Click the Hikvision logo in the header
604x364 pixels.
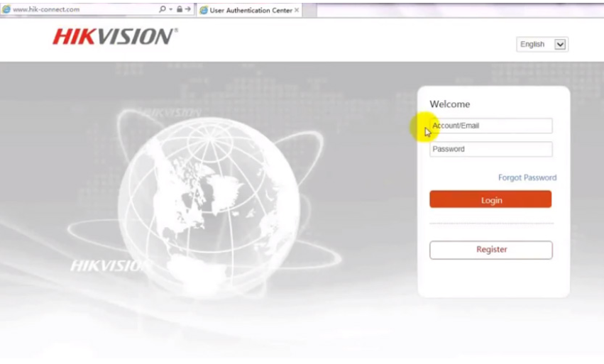point(115,37)
